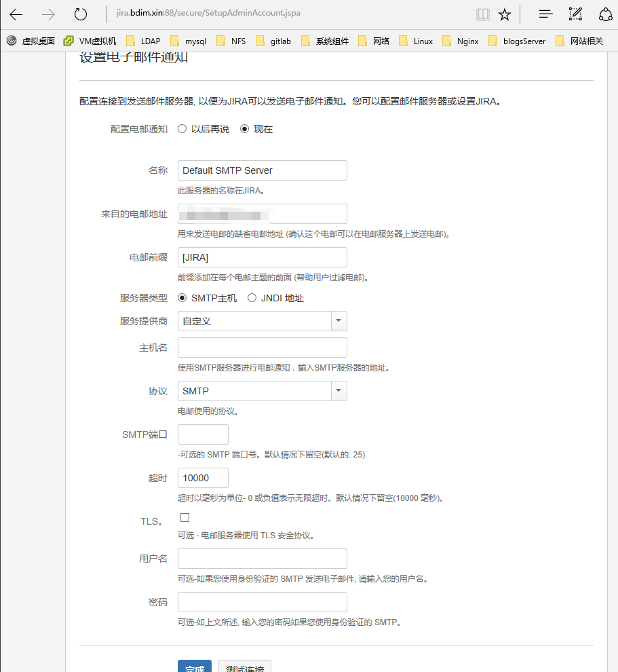Add page to favorites via star icon
Screen dimensions: 618x672
tap(505, 14)
